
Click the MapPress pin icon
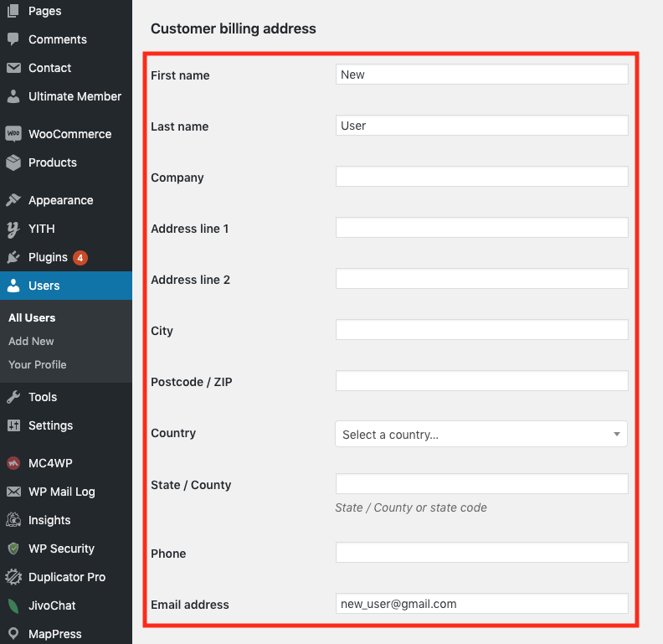pos(13,634)
